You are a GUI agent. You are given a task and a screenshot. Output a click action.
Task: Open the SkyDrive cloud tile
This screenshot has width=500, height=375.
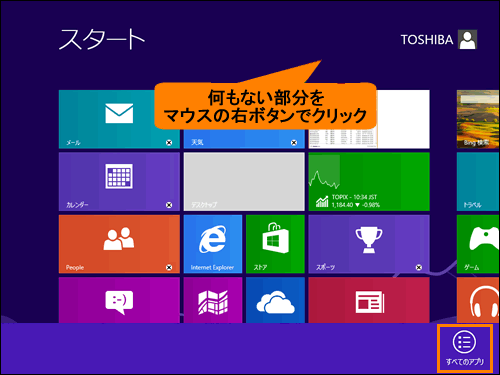click(x=275, y=300)
